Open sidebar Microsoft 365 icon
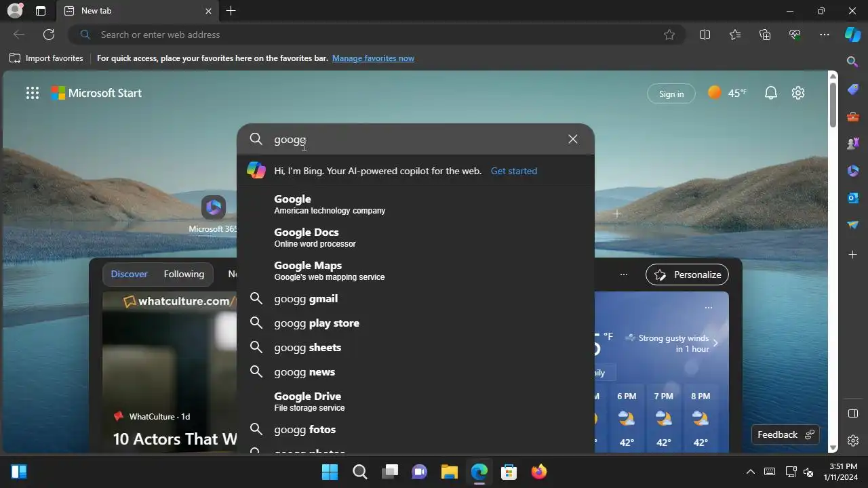 pyautogui.click(x=853, y=171)
